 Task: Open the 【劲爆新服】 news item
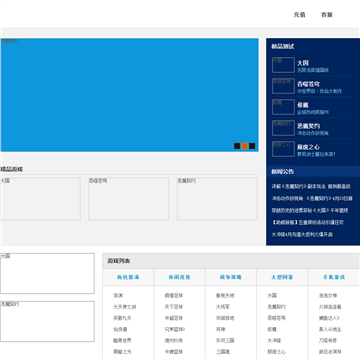307,222
